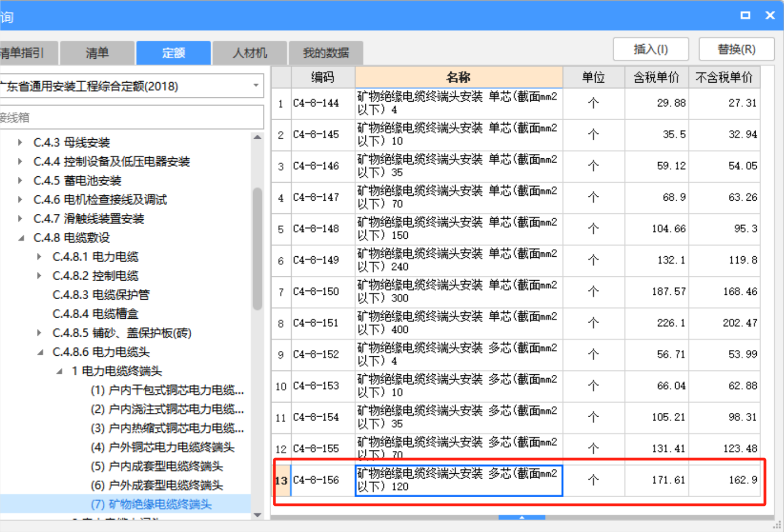Click price 226.1 in row 8
The image size is (784, 532).
pyautogui.click(x=657, y=323)
